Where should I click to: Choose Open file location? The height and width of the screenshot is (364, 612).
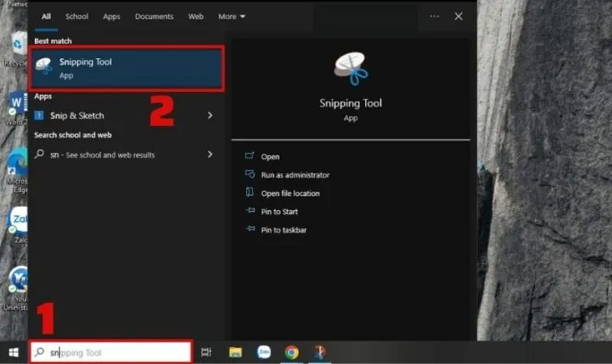point(291,193)
